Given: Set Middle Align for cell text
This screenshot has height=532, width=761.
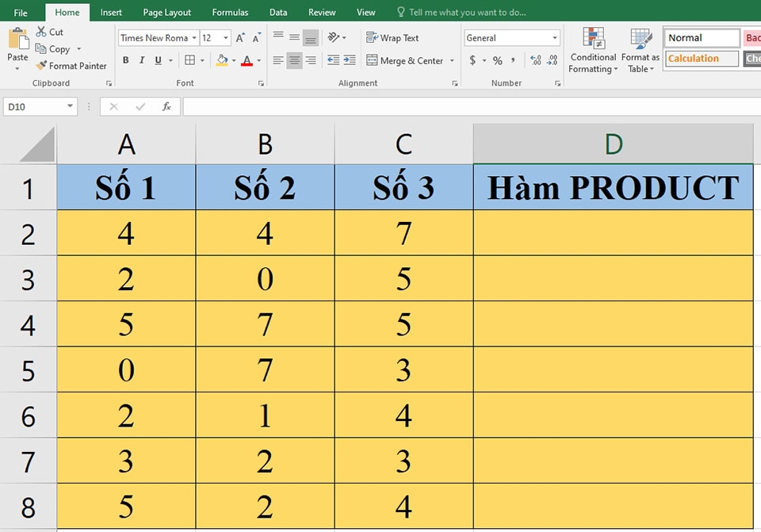Looking at the screenshot, I should 294,37.
